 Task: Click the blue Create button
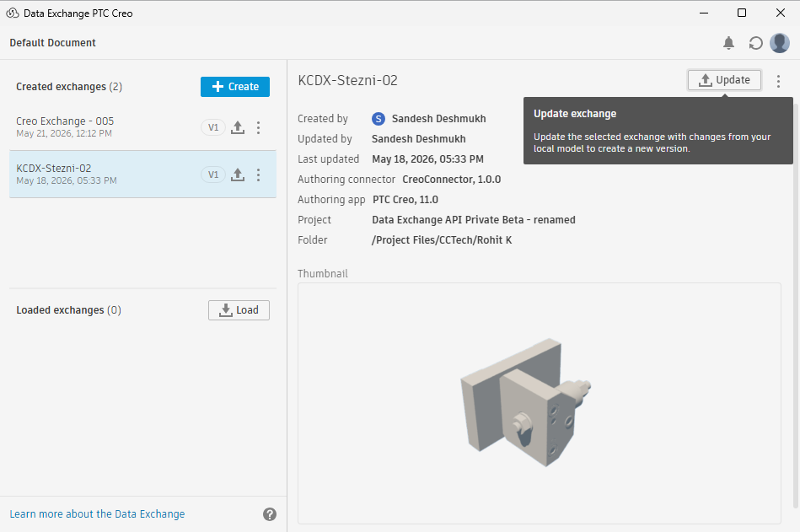click(x=235, y=87)
